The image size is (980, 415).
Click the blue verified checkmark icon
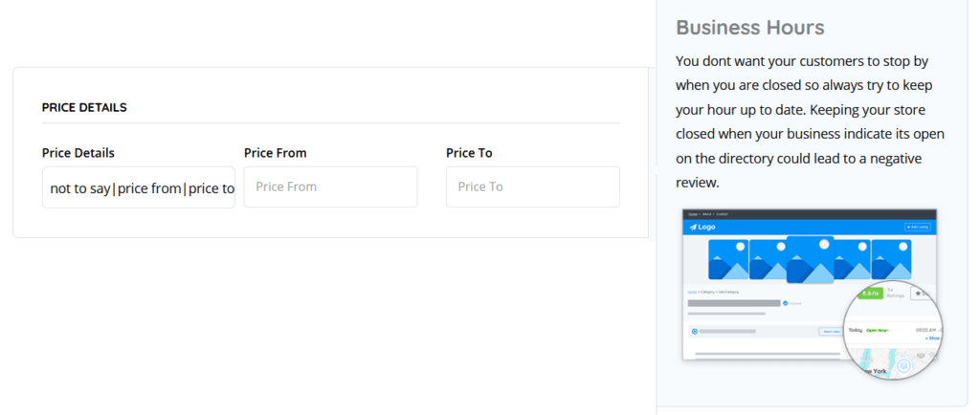point(787,303)
